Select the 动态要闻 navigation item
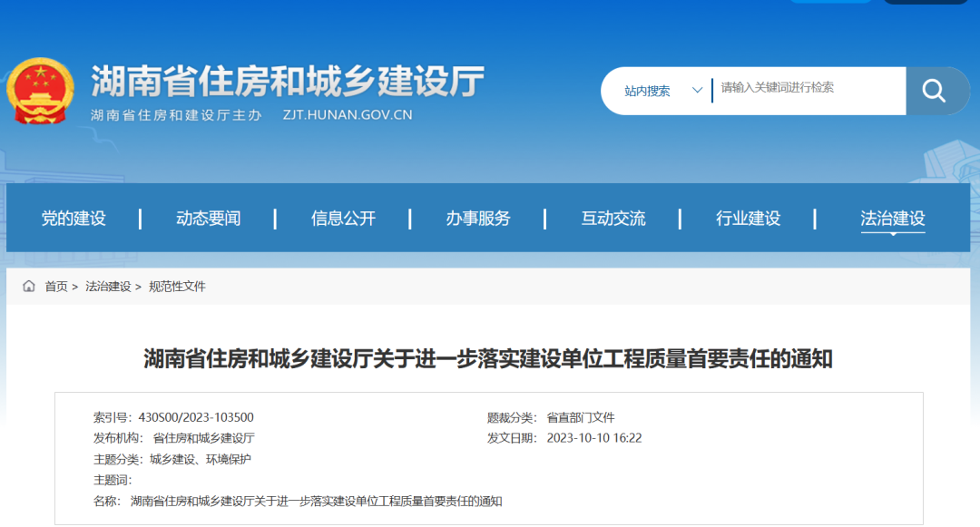This screenshot has height=527, width=980. (x=208, y=218)
